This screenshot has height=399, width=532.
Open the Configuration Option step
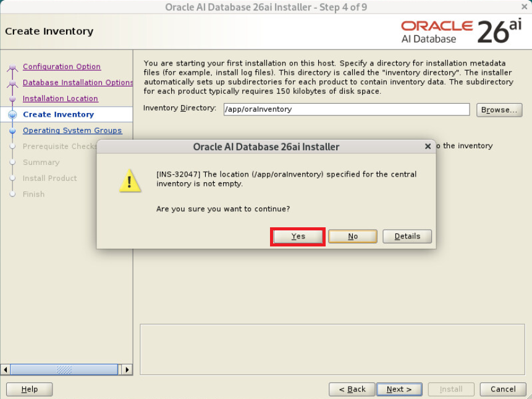point(62,67)
